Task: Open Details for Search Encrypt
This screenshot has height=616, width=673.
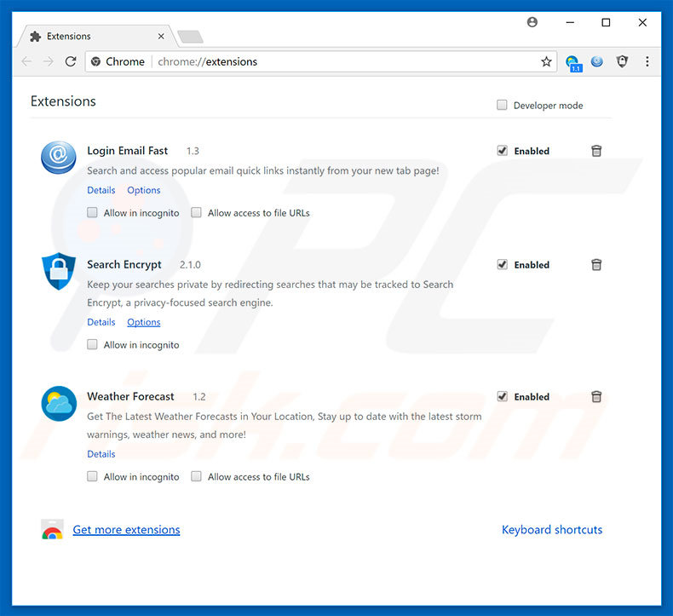Action: pos(101,322)
